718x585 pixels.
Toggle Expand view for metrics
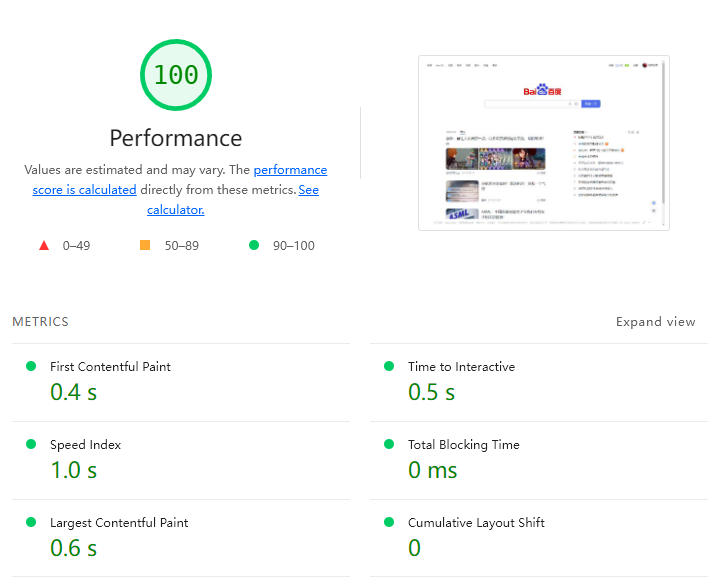coord(655,321)
